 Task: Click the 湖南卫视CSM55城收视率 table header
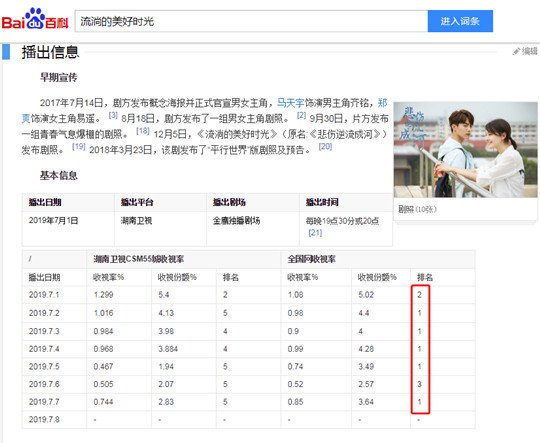click(139, 259)
